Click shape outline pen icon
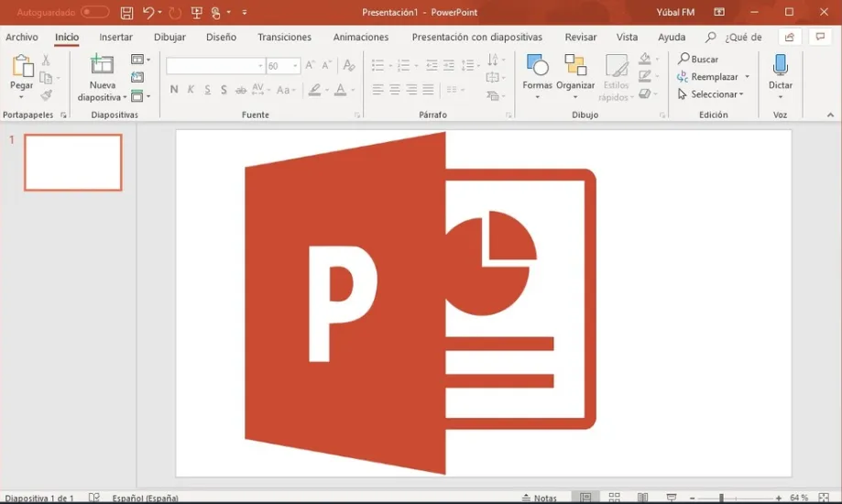842x504 pixels. (645, 76)
